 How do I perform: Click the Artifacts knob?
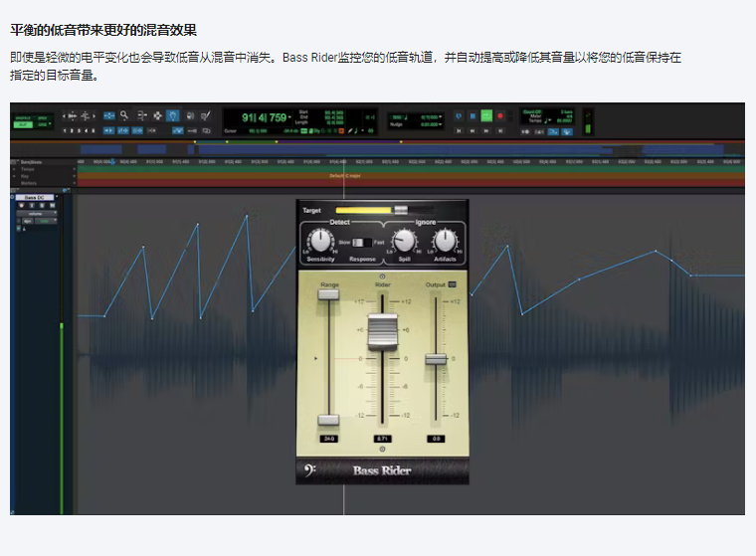[x=445, y=241]
